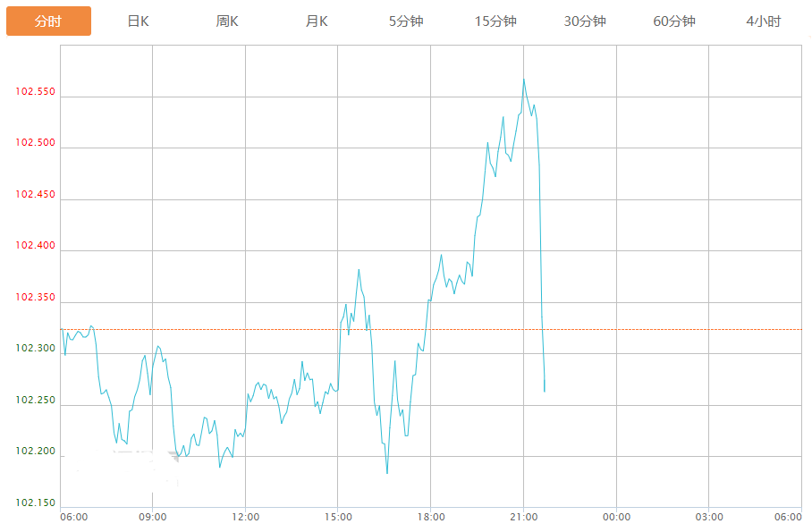
Task: Open the 30分钟 interval tab
Action: click(585, 21)
